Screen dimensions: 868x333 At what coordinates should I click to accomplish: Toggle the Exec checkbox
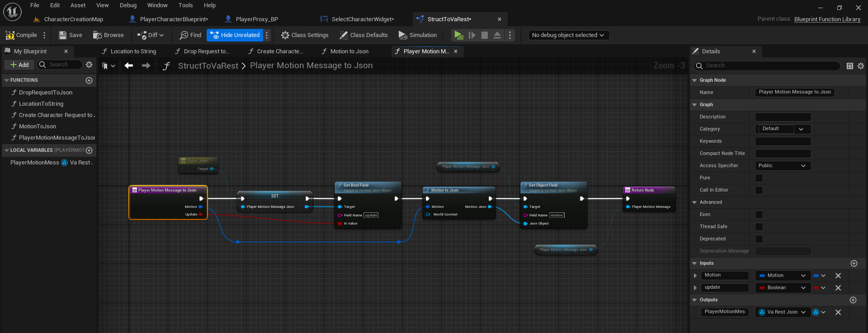pyautogui.click(x=759, y=215)
